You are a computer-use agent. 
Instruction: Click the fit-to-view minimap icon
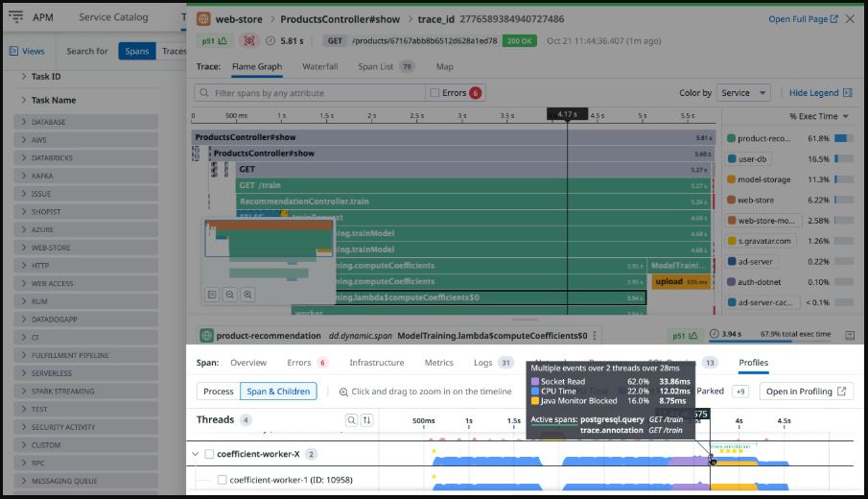coord(213,295)
